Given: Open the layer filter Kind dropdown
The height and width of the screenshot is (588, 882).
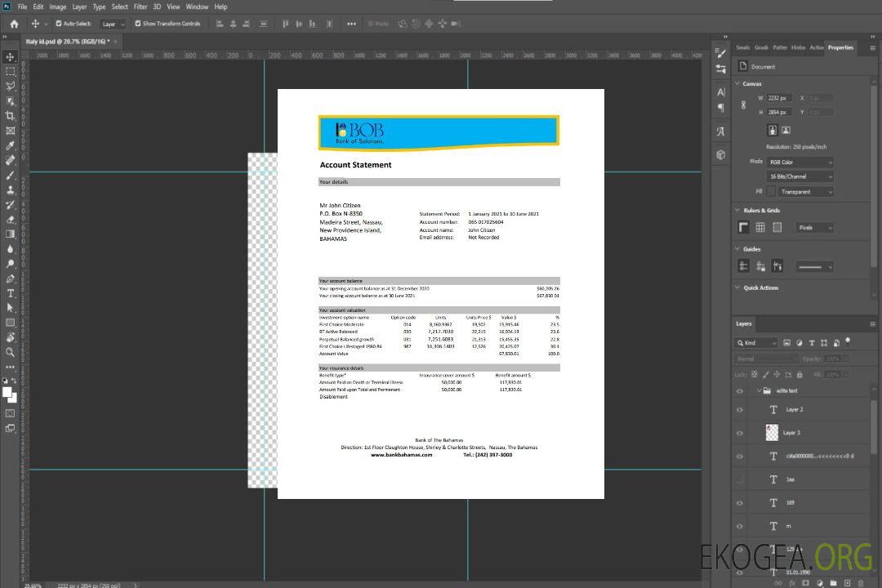Looking at the screenshot, I should (x=756, y=343).
